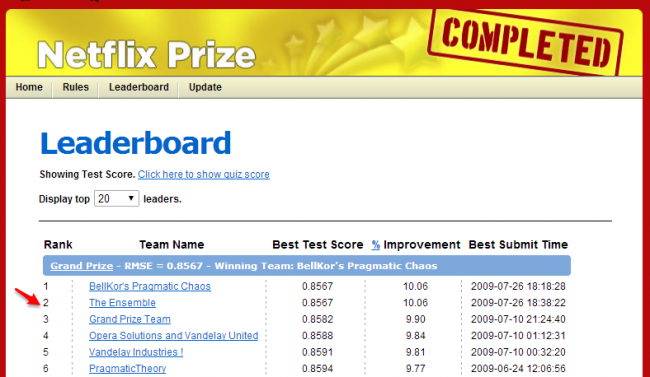The image size is (650, 377).
Task: Open the Grand Prize link in blue banner
Action: click(x=82, y=266)
